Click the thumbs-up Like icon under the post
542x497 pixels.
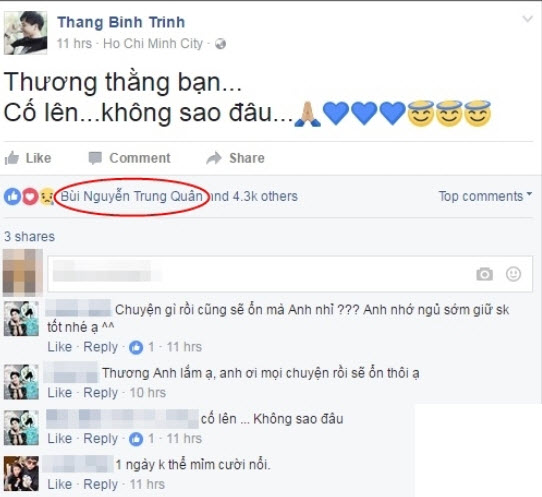pyautogui.click(x=11, y=158)
